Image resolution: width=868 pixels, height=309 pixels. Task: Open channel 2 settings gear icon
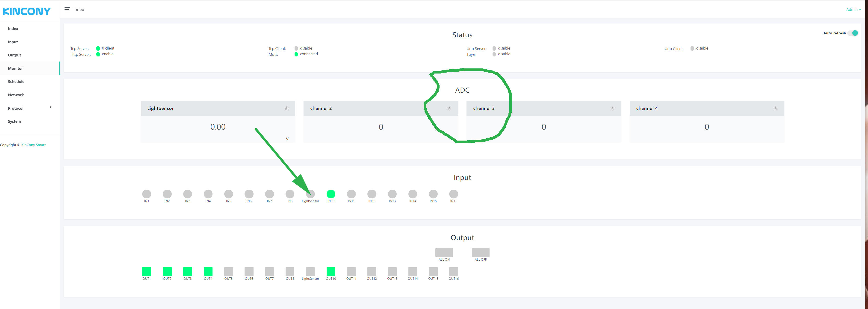tap(449, 108)
